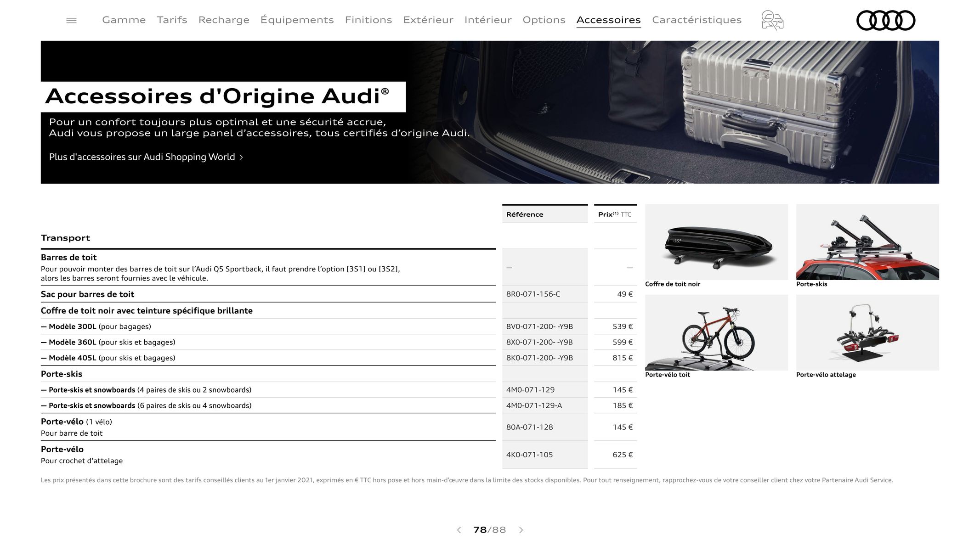Click Porte-vélo (1 vélo) row
Viewport: 980px width, 551px height.
click(x=268, y=427)
